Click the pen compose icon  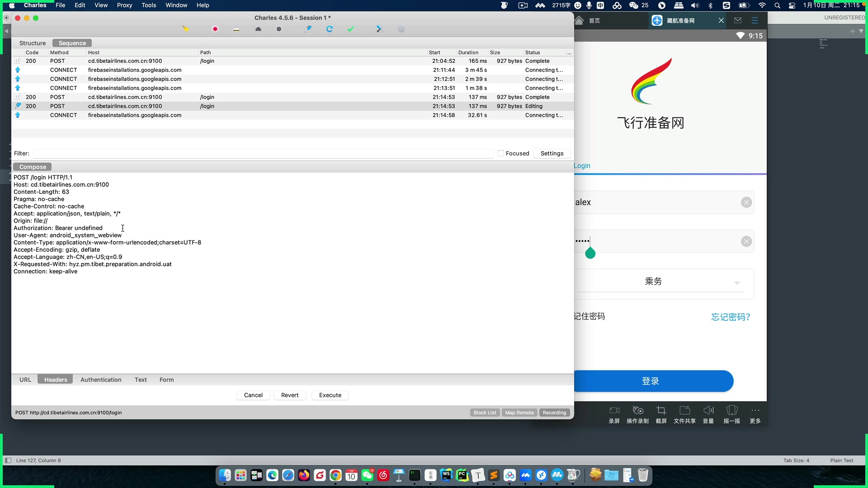click(x=308, y=29)
